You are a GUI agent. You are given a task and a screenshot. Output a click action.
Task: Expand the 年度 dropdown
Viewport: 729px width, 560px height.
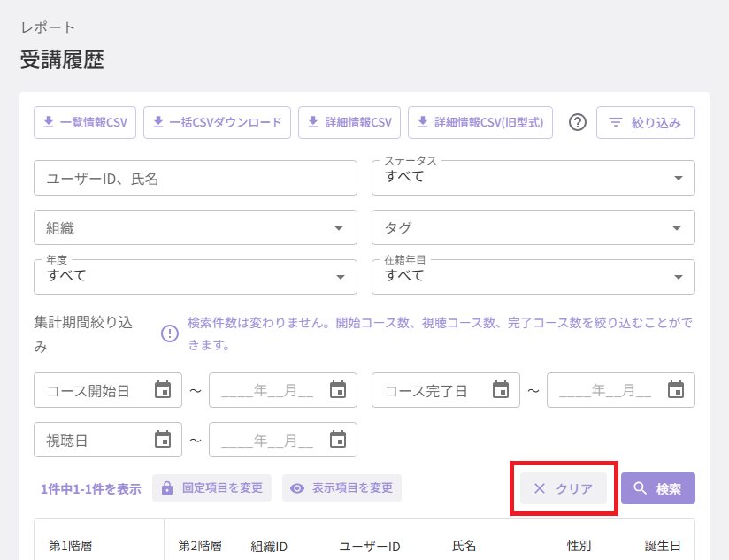click(196, 277)
